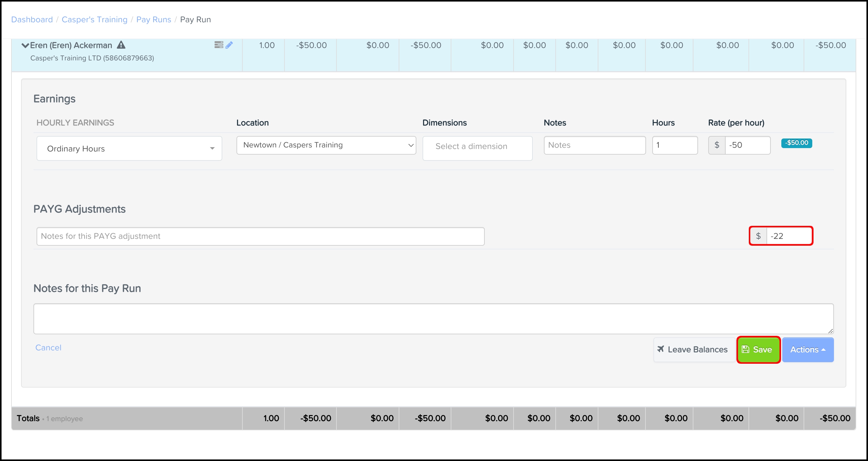Click the Notes for this Pay Run heading

point(87,288)
